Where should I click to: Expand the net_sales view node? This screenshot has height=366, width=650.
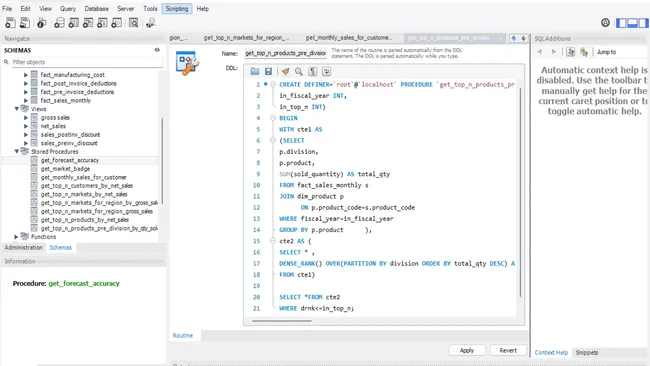pos(26,126)
